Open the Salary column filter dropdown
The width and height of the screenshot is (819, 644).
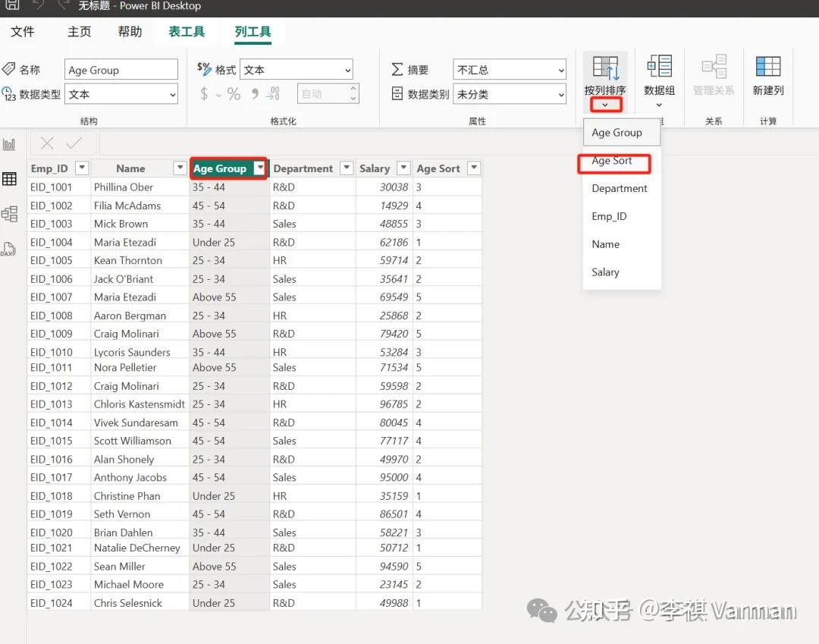tap(403, 168)
